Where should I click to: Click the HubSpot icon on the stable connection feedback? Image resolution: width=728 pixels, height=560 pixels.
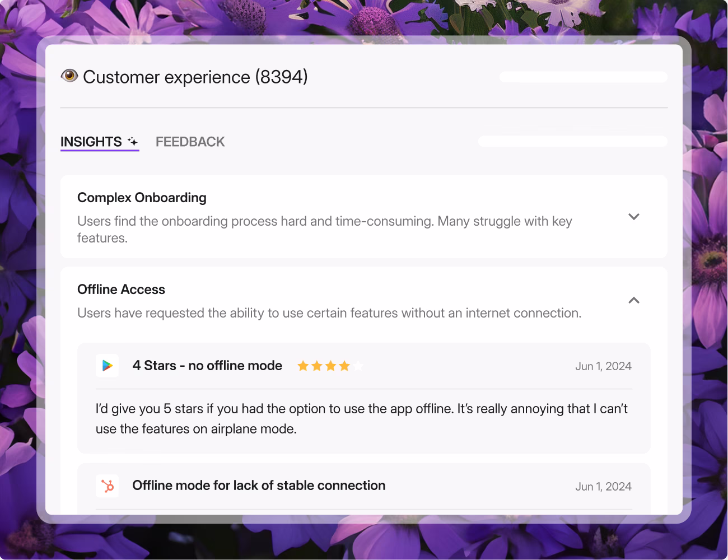coord(107,486)
